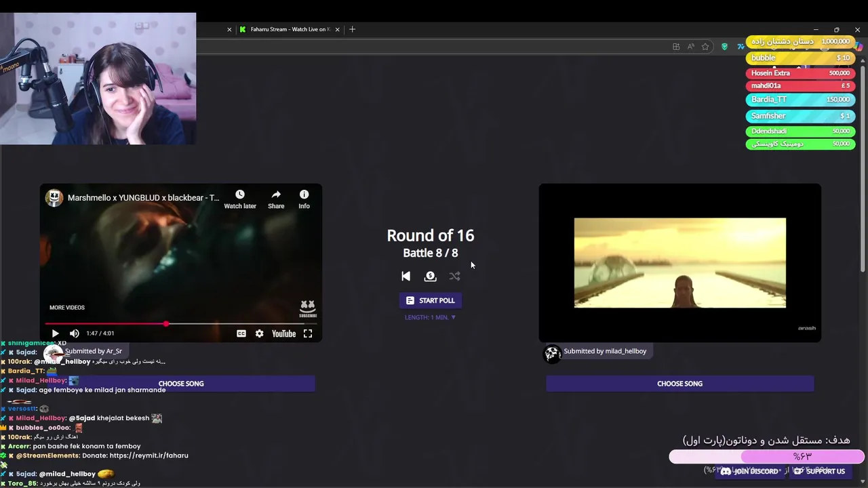Open a new browser tab
Viewport: 868px width, 488px height.
(352, 29)
